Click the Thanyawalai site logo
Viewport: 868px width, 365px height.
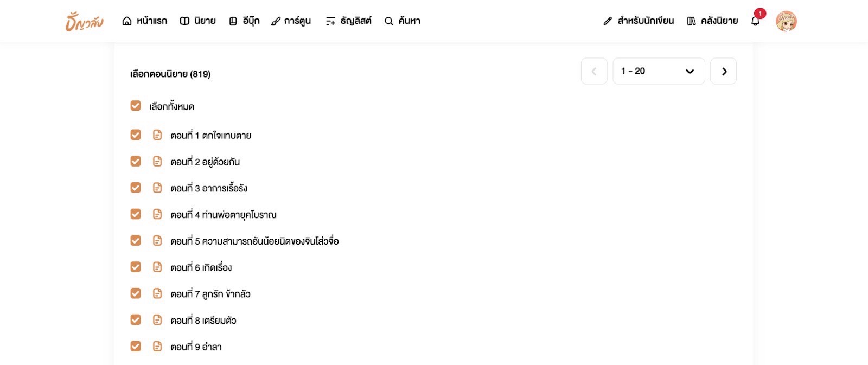tap(85, 21)
